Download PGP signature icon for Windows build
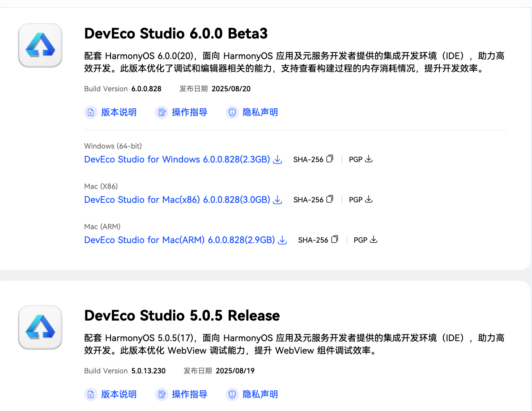 pos(369,159)
